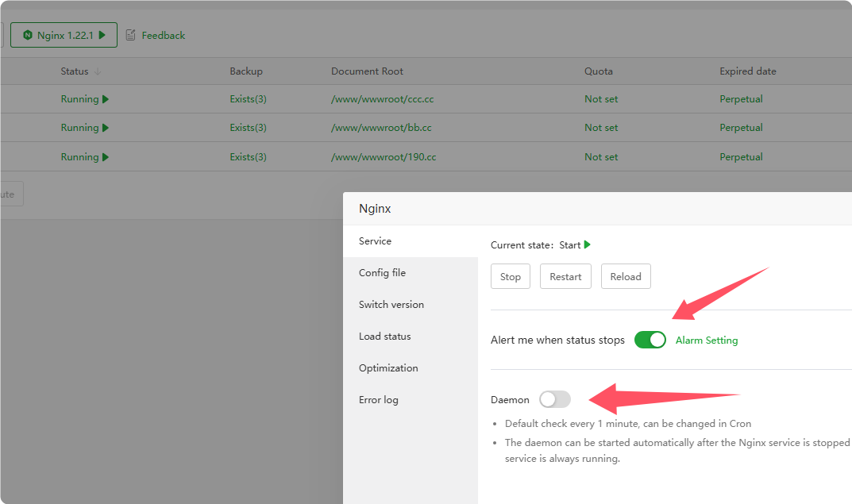The width and height of the screenshot is (852, 504).
Task: Click the Nginx logo icon in top toolbar
Action: click(28, 36)
